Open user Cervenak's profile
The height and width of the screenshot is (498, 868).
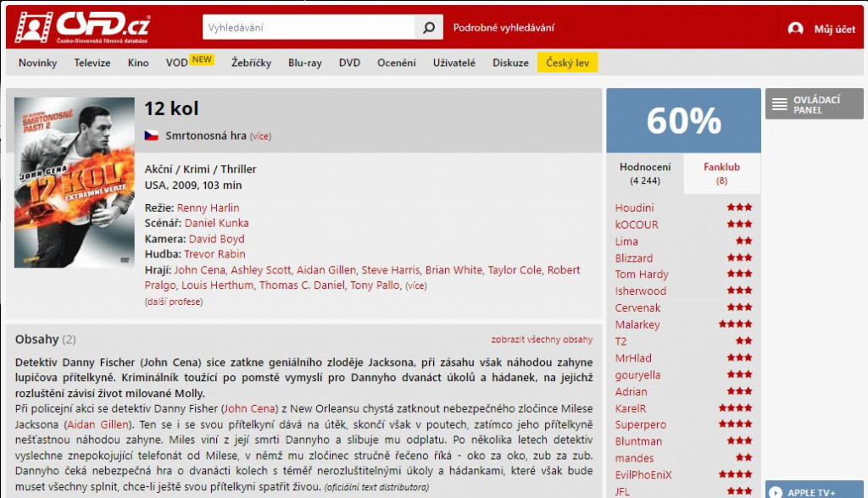click(x=637, y=307)
